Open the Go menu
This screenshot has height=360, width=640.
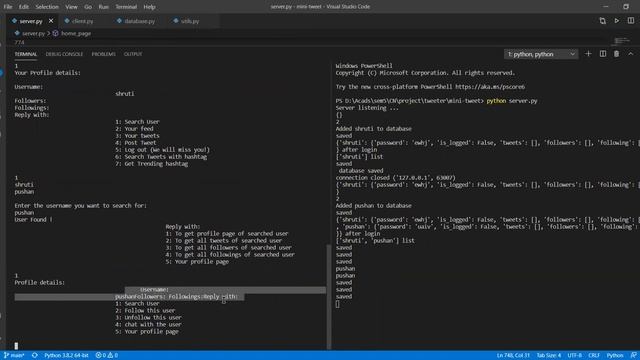88,7
